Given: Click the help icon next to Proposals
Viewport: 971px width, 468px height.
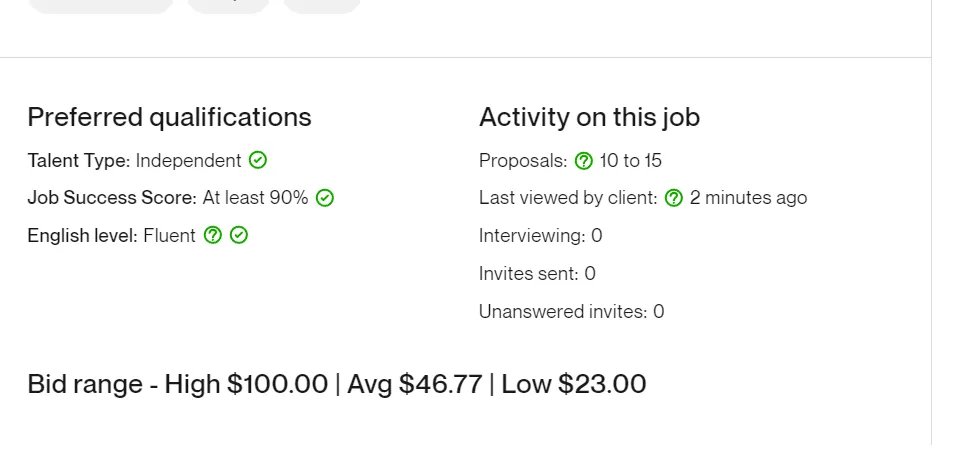Looking at the screenshot, I should tap(584, 161).
